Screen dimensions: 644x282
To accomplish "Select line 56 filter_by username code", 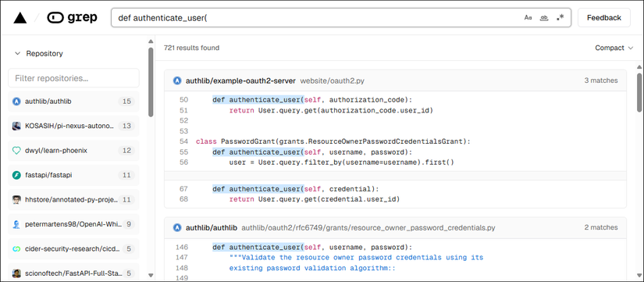I will point(342,162).
